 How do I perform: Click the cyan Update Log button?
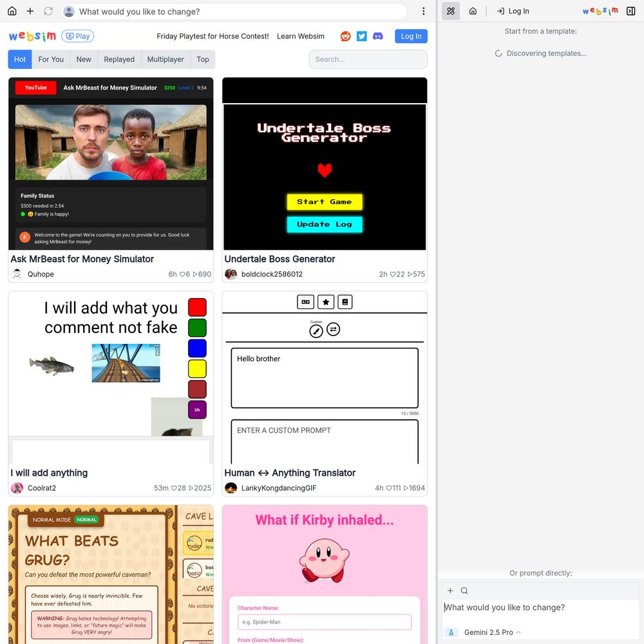(x=325, y=224)
